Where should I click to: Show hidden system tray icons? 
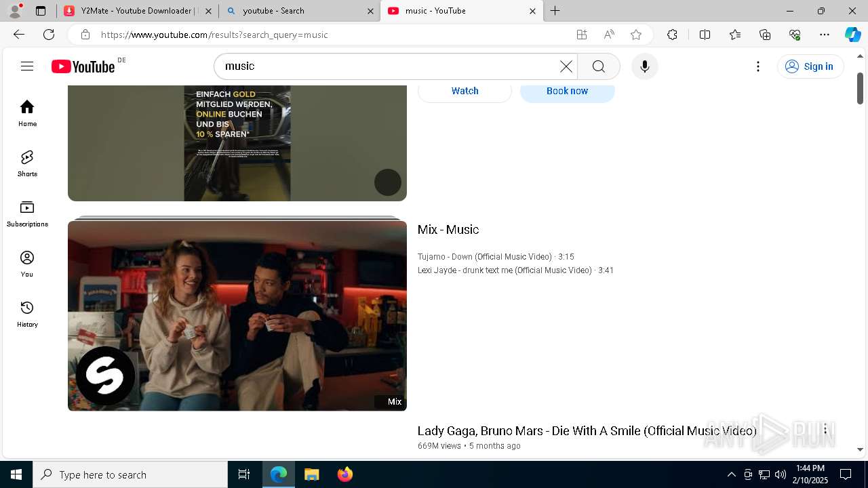[x=731, y=474]
